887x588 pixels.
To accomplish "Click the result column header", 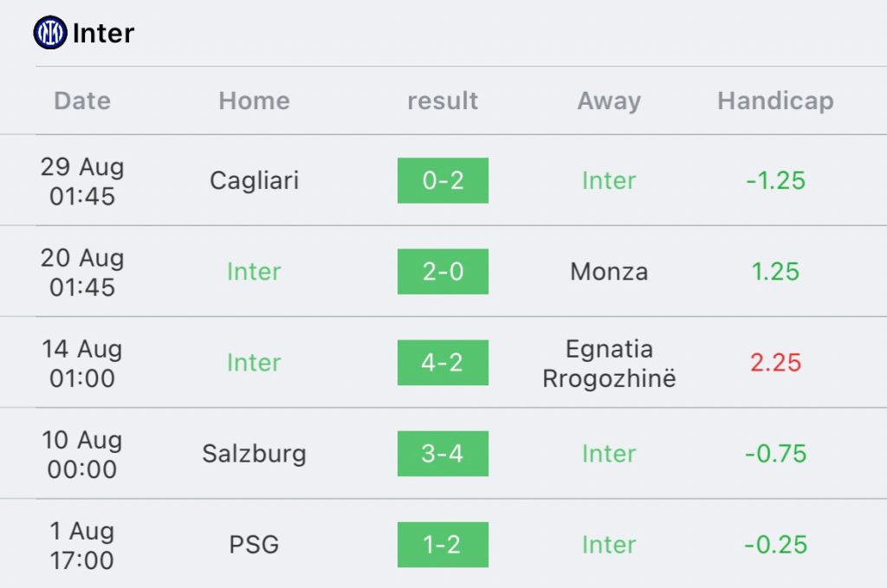I will tap(443, 100).
